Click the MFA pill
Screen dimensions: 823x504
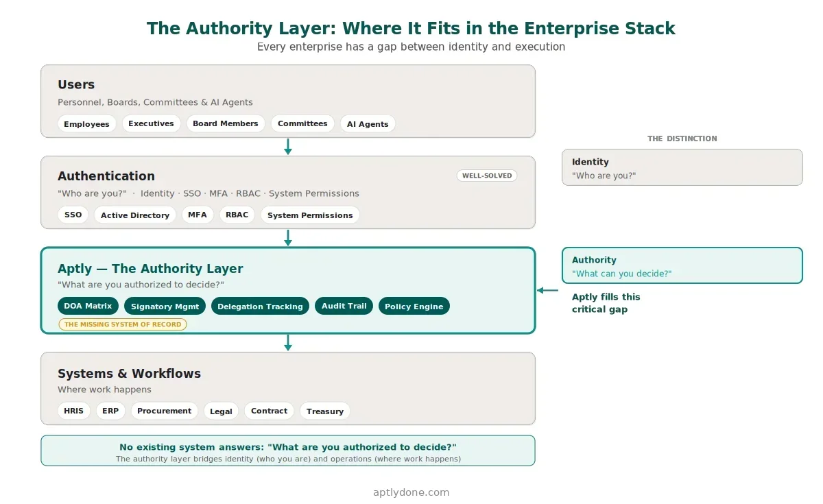click(x=198, y=215)
